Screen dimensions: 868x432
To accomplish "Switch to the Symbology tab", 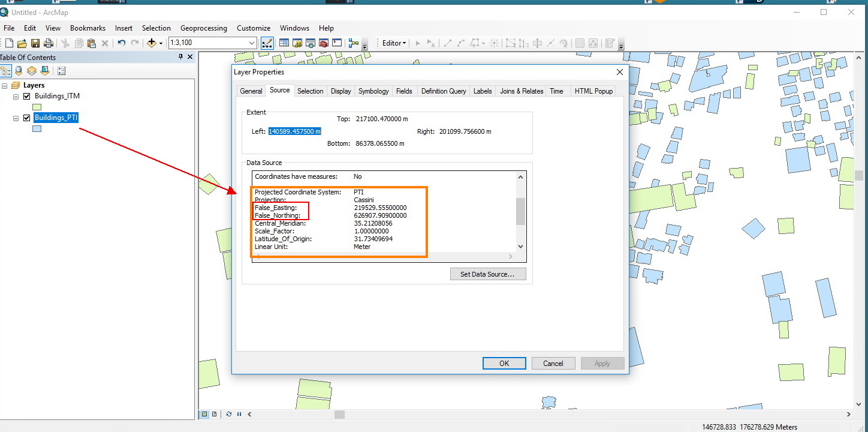I will [373, 91].
